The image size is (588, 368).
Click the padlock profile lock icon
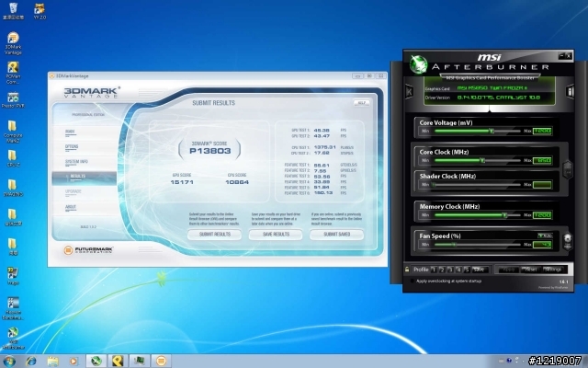[x=407, y=270]
